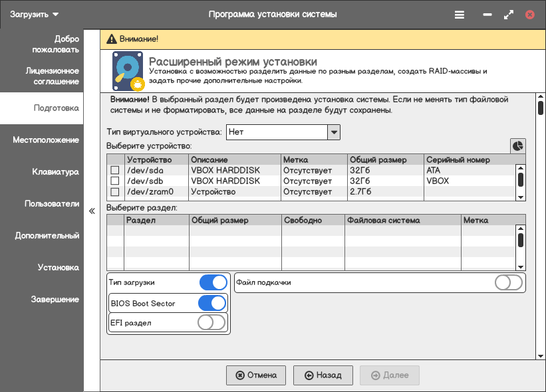Viewport: 546px width, 392px height.
Task: Collapse the sidebar with double chevron
Action: point(92,211)
